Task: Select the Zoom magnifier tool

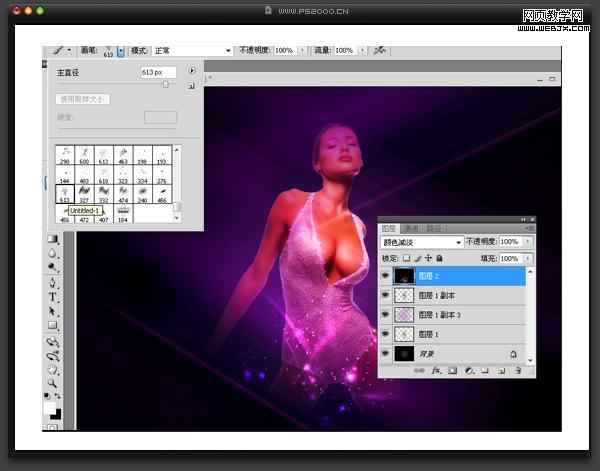Action: (52, 383)
